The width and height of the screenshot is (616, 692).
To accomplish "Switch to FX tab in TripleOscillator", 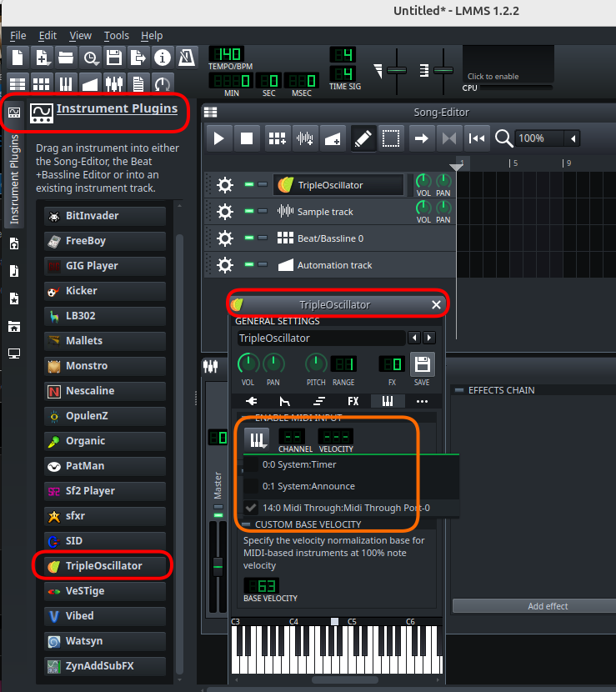I will [x=353, y=401].
